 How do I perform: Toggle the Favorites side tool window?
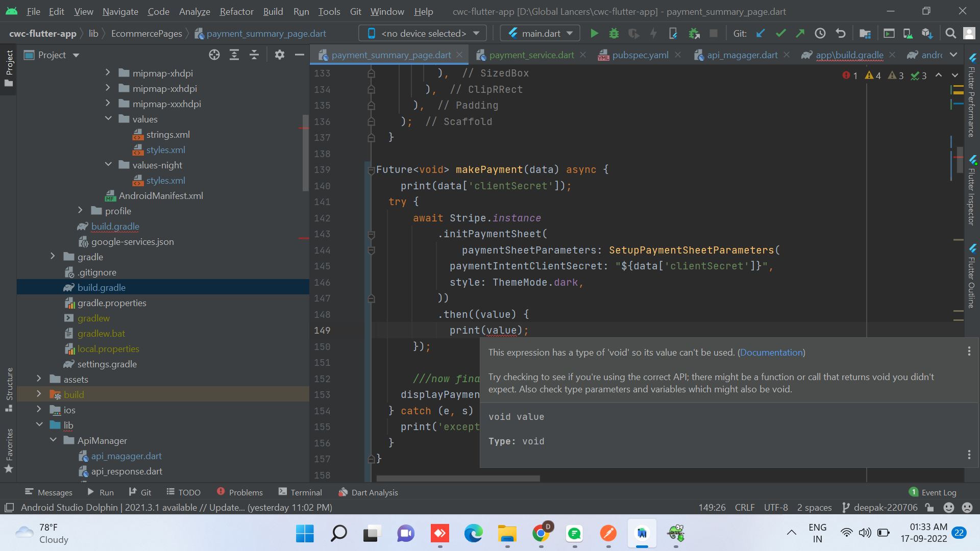9,450
